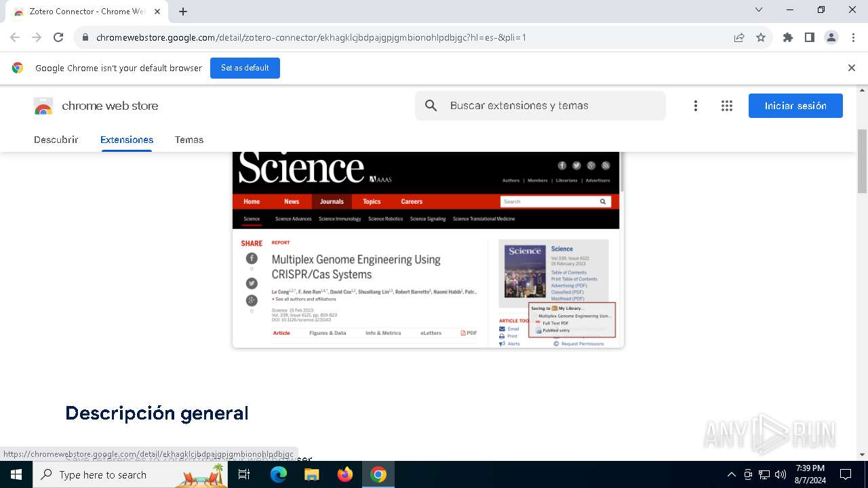Open File Explorer from taskbar

[311, 474]
